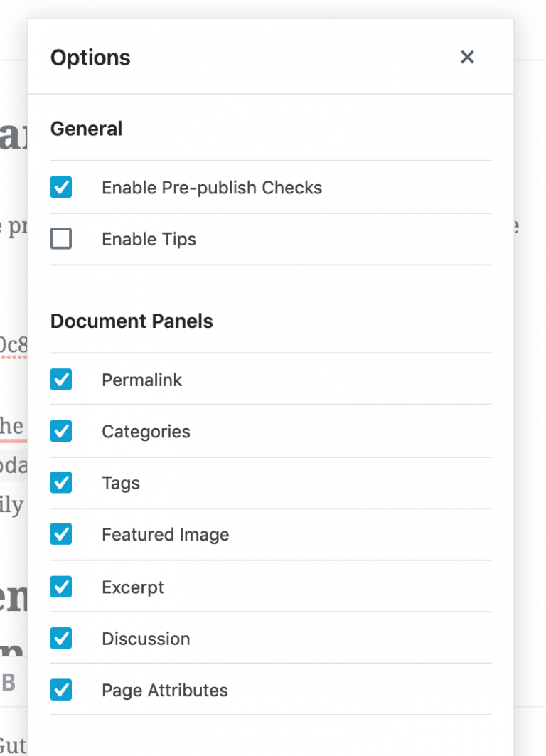Click the 'Categories' label text

pyautogui.click(x=146, y=431)
